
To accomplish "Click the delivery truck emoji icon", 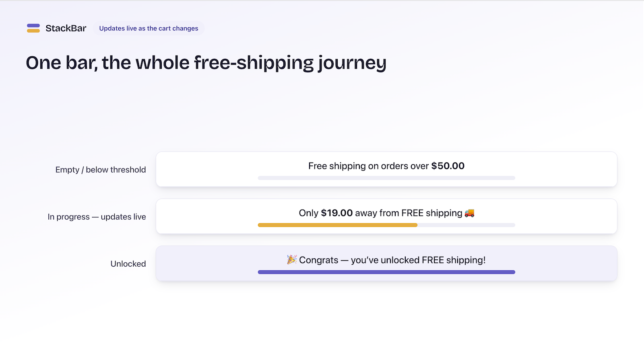I will (469, 213).
